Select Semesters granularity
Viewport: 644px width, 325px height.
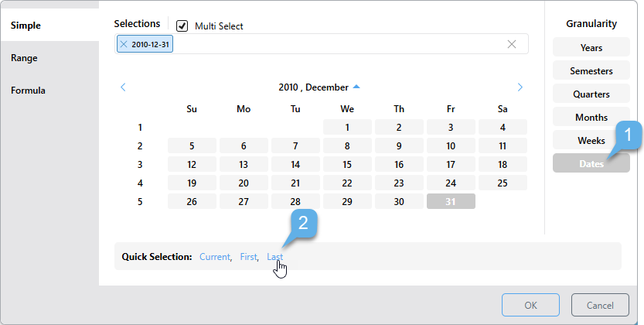click(591, 71)
